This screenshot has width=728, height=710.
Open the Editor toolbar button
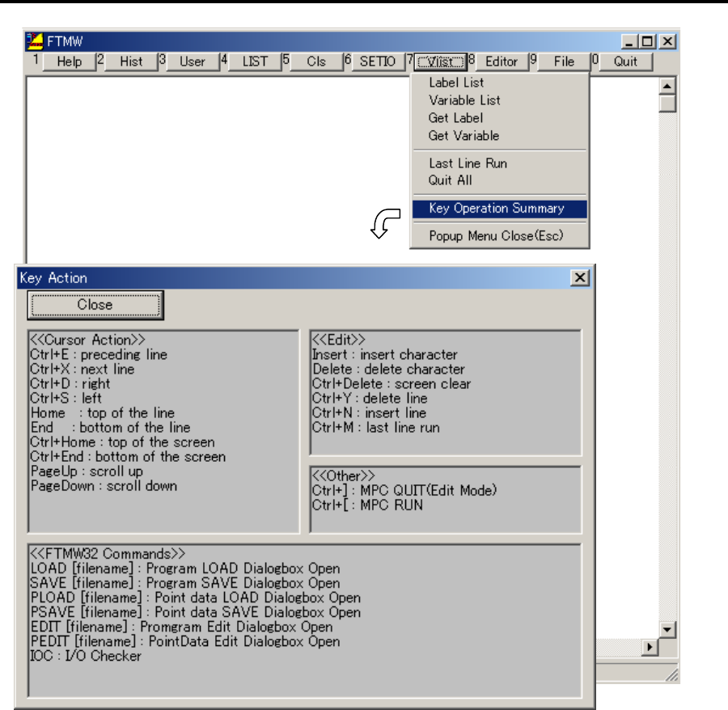coord(502,61)
